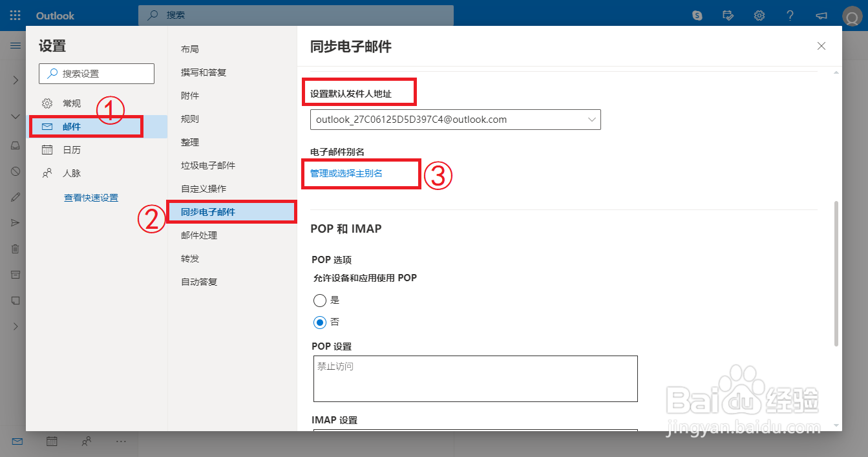868x457 pixels.
Task: Open Notes icon in left rail
Action: click(x=16, y=301)
